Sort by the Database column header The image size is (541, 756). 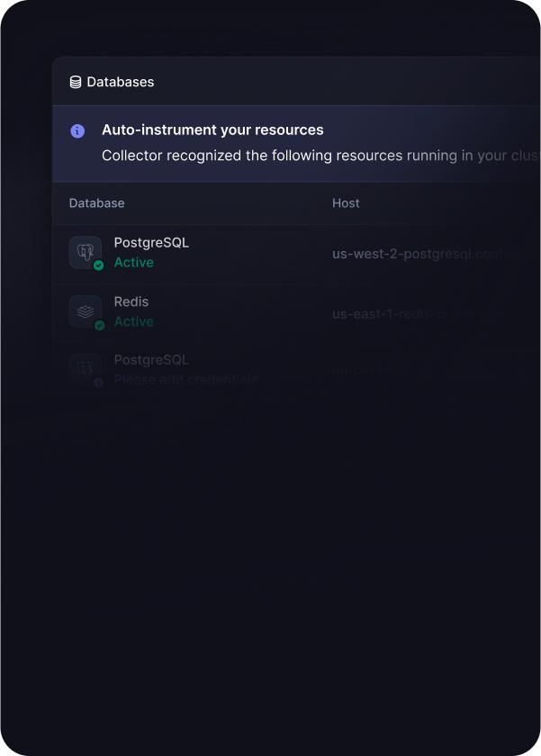(x=97, y=203)
